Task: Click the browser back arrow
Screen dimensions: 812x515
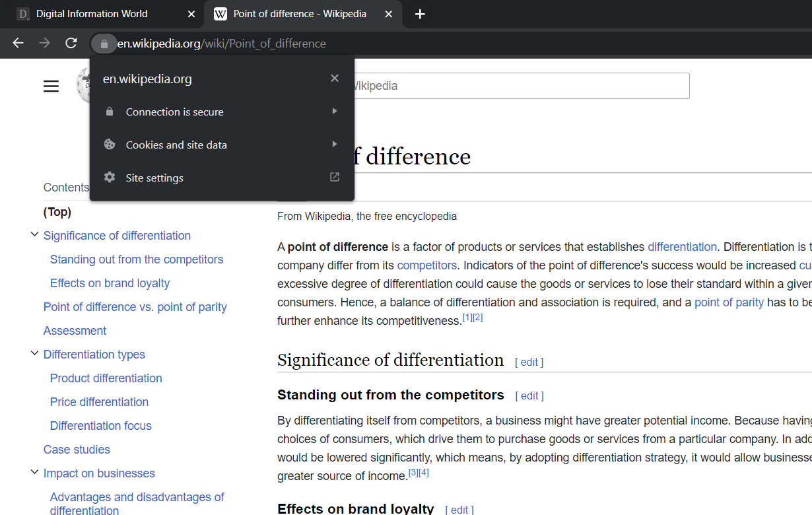Action: (x=18, y=43)
